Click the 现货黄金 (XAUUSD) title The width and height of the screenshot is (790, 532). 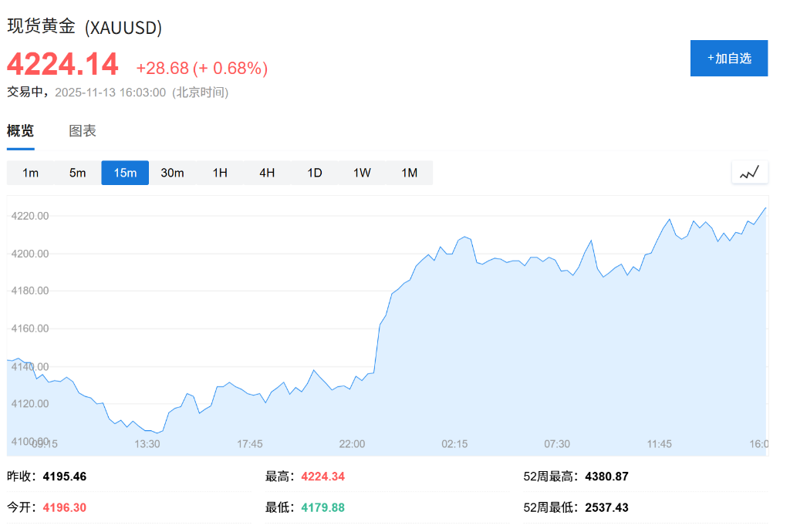[x=85, y=27]
